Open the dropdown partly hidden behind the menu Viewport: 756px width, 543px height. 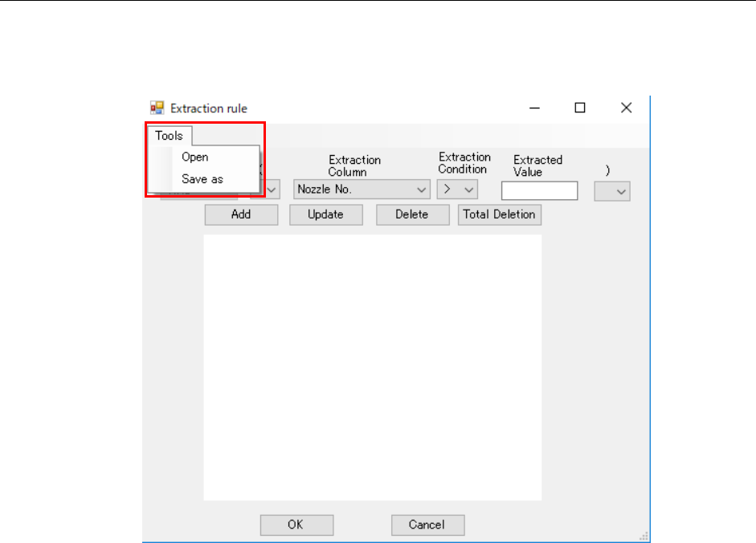pyautogui.click(x=272, y=190)
